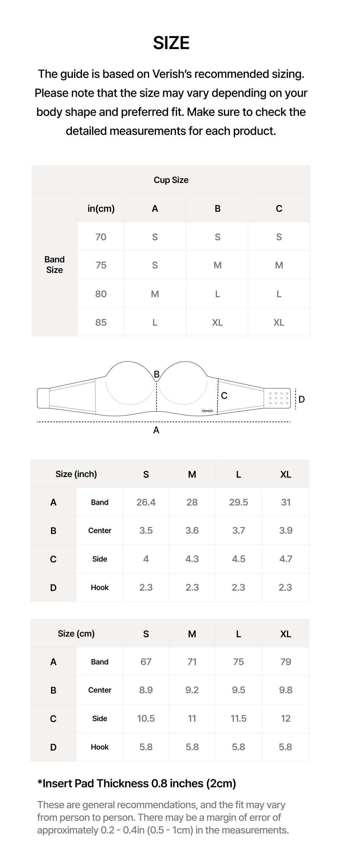
Task: Select the 79 band measurement cell
Action: click(x=285, y=662)
